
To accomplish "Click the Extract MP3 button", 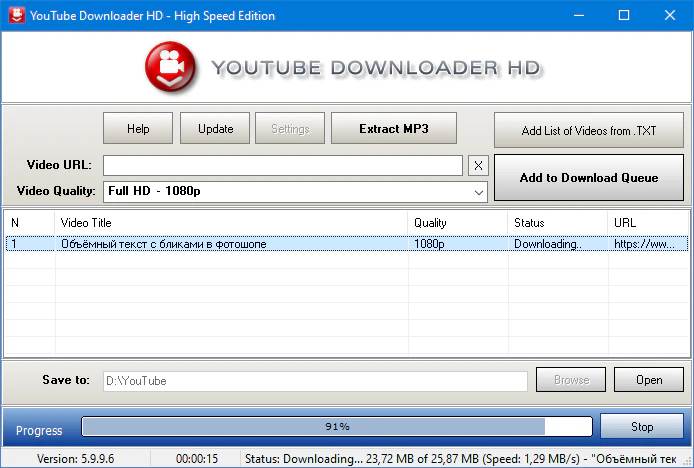I will [394, 129].
